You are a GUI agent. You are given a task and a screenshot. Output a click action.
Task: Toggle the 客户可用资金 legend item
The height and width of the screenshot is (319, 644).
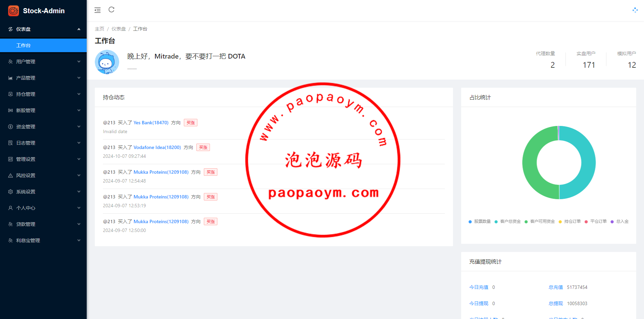coord(540,221)
